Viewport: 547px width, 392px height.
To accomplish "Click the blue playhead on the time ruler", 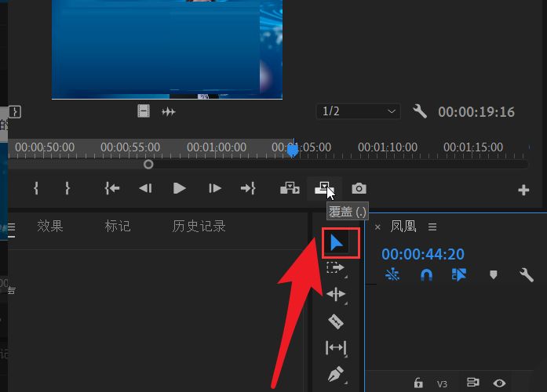I will pos(293,148).
